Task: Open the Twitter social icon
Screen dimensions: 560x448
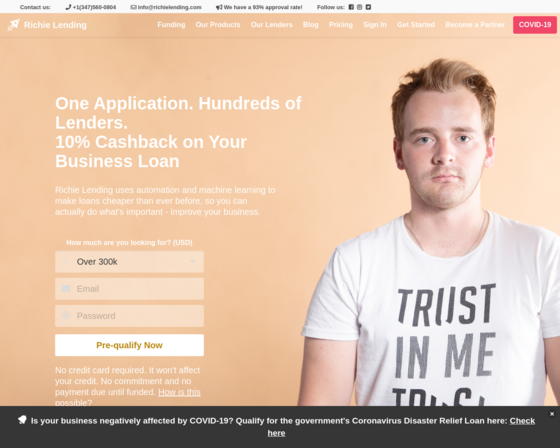Action: pos(368,7)
